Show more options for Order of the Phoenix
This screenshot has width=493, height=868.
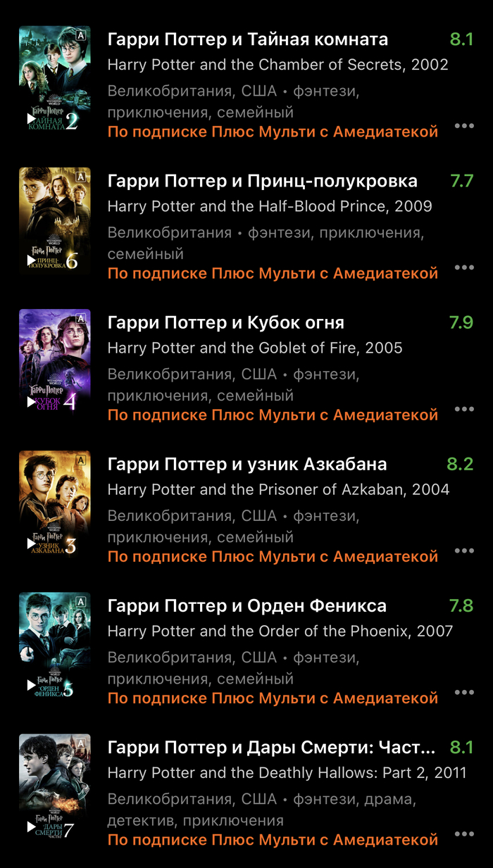coord(464,693)
